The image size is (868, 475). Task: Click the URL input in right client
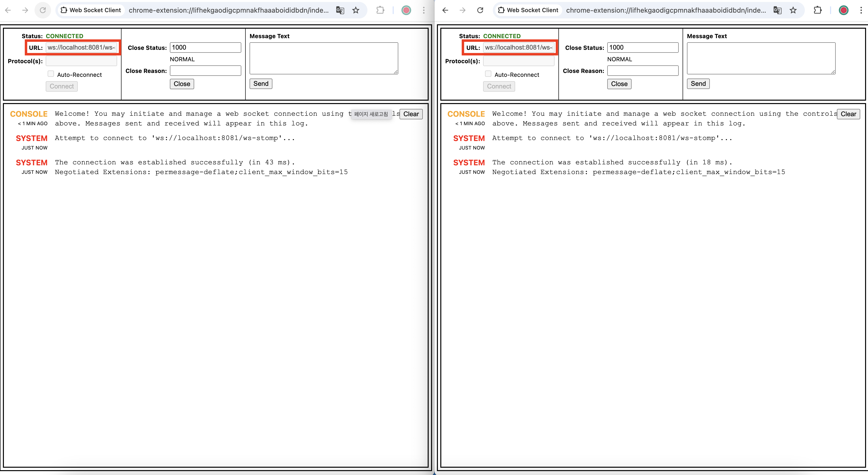(x=518, y=48)
